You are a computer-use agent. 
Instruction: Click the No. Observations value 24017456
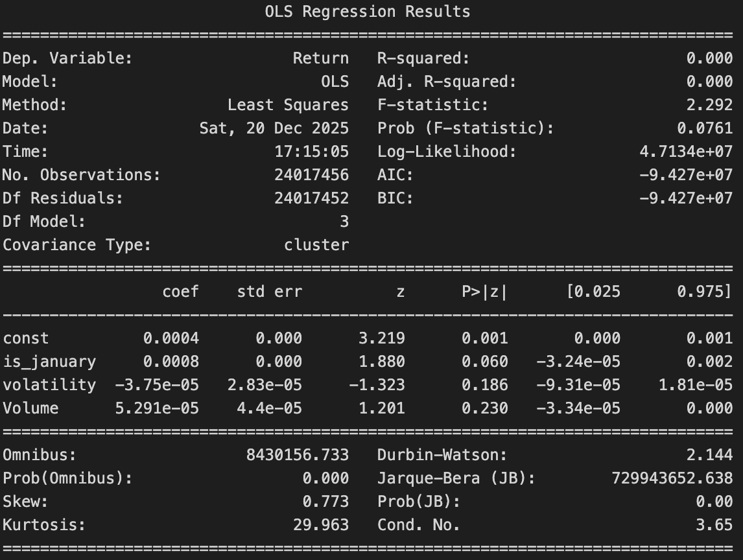[x=311, y=175]
